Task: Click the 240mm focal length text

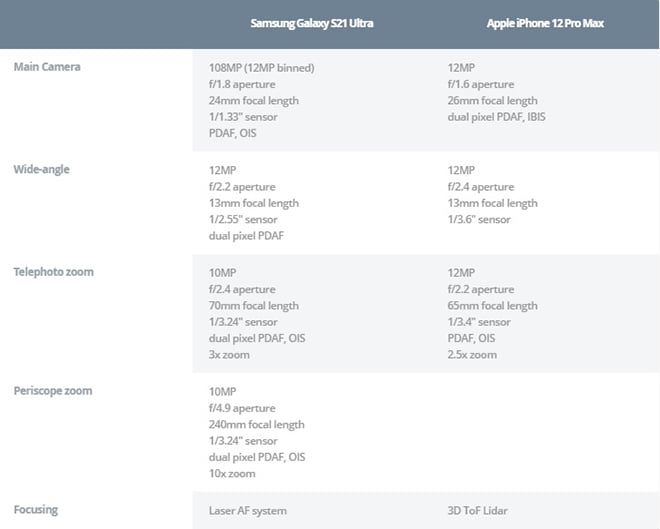Action: [x=256, y=425]
